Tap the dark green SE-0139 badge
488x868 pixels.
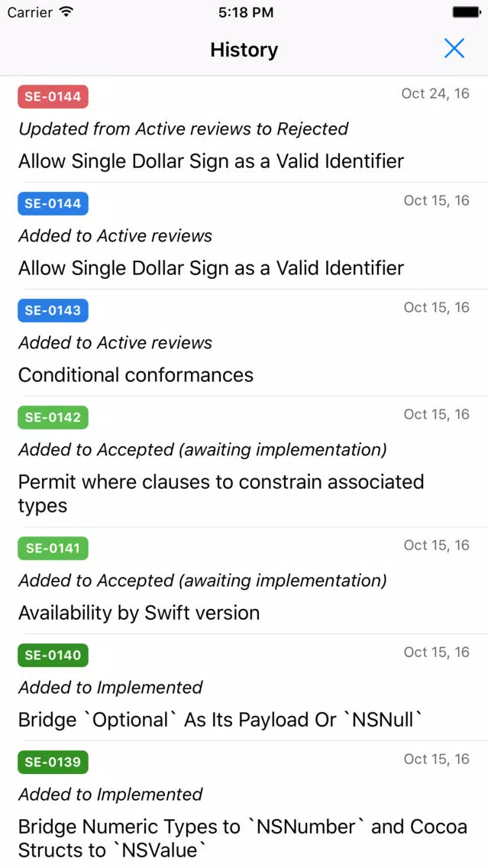pyautogui.click(x=53, y=763)
